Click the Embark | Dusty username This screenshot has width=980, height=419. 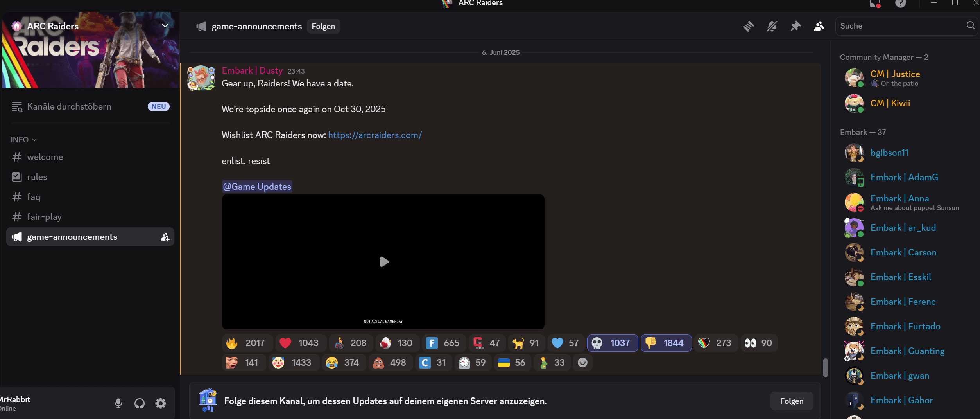point(252,70)
